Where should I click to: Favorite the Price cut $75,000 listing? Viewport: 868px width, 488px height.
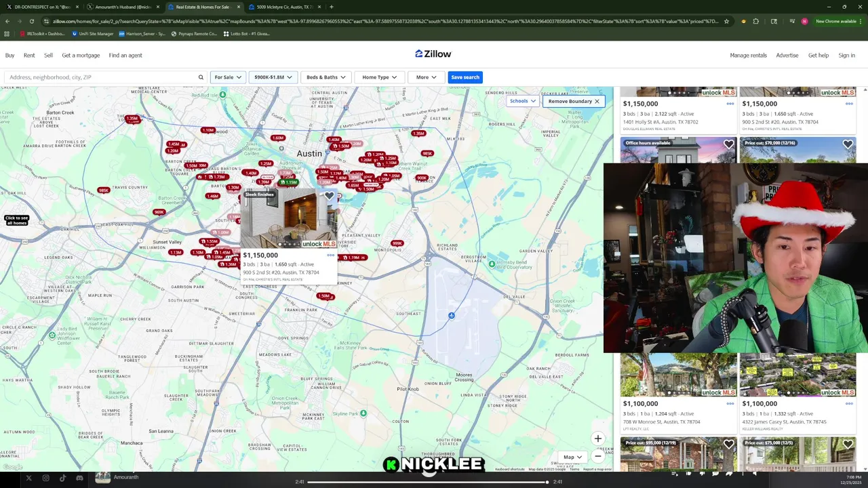[848, 444]
